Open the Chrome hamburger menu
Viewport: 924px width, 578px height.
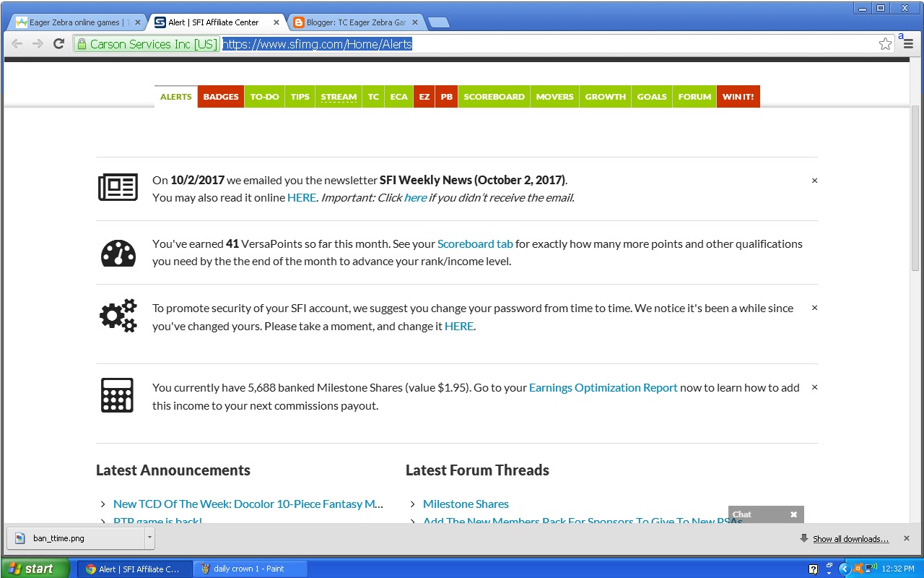908,44
